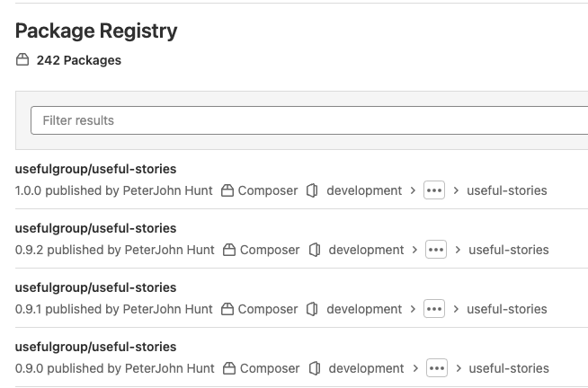Open usefulgroup/useful-stories package version 1.0.0

tap(95, 169)
